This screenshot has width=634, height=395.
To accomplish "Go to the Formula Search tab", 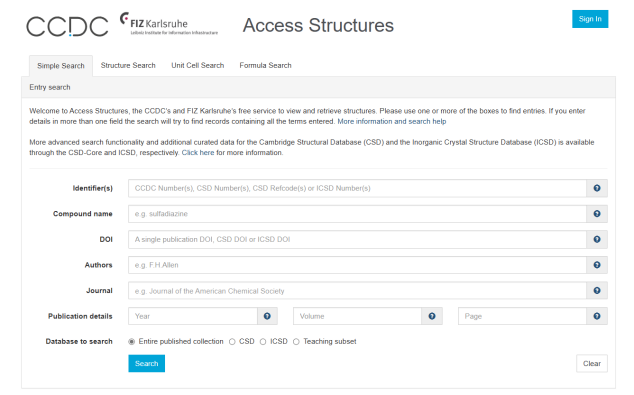I will tap(265, 65).
